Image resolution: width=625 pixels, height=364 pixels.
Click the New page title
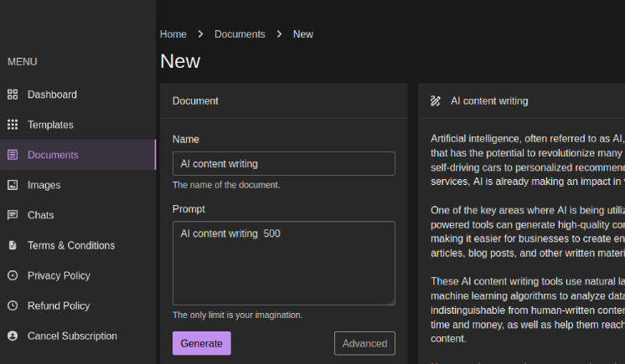click(x=180, y=61)
